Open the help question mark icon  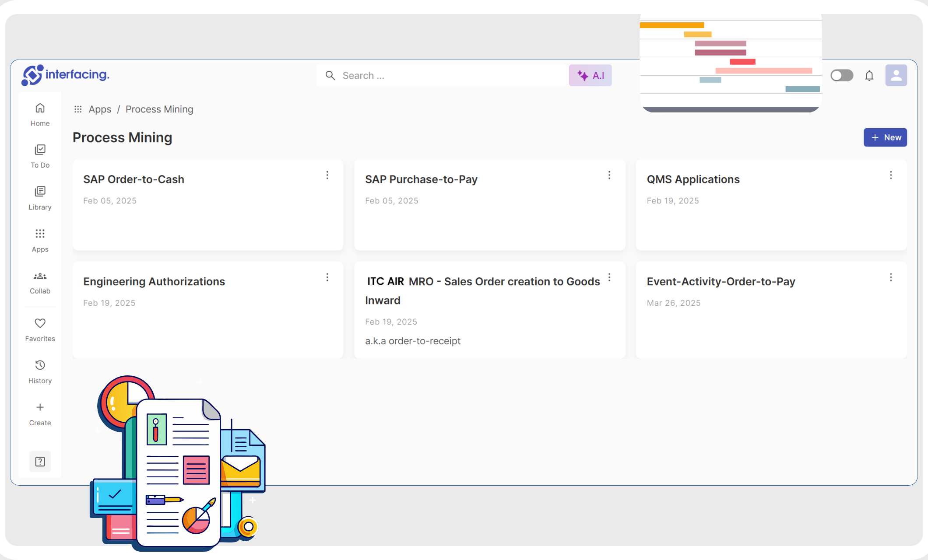[x=40, y=462]
